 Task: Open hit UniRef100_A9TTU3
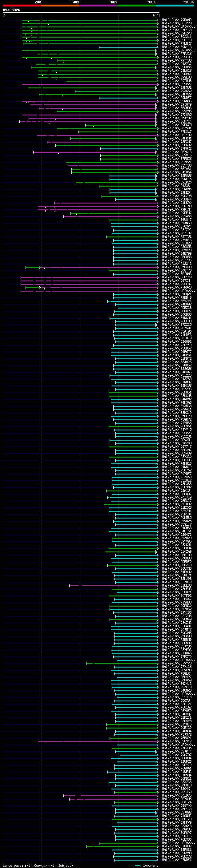pos(177,60)
